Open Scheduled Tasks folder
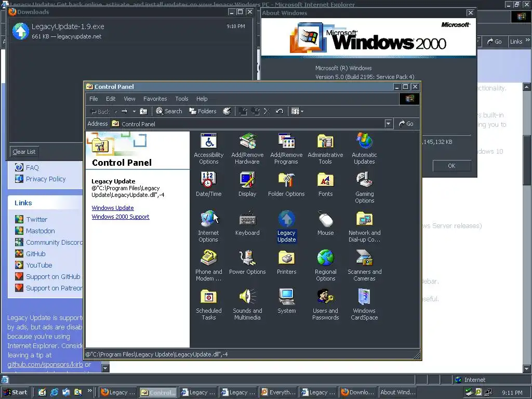Viewport: 532px width, 399px height. (208, 304)
